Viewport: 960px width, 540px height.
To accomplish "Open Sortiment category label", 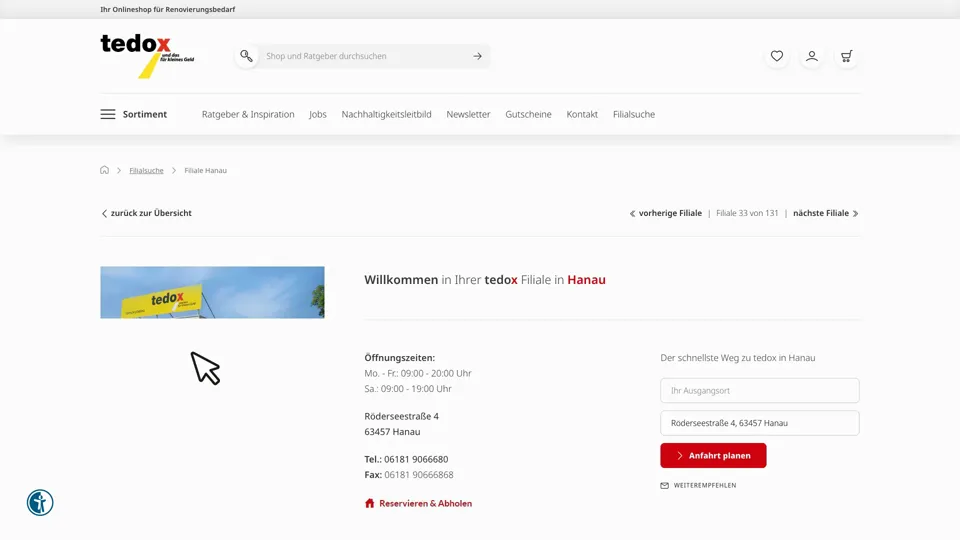I will coord(144,114).
